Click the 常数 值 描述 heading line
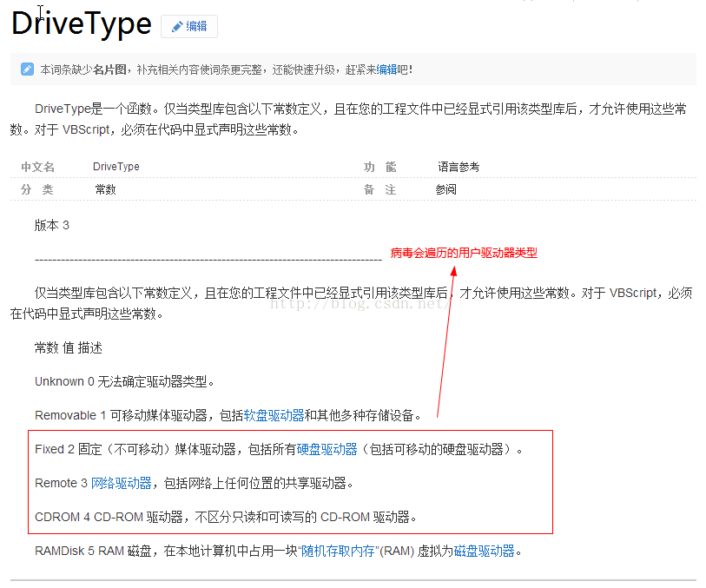 pyautogui.click(x=69, y=347)
